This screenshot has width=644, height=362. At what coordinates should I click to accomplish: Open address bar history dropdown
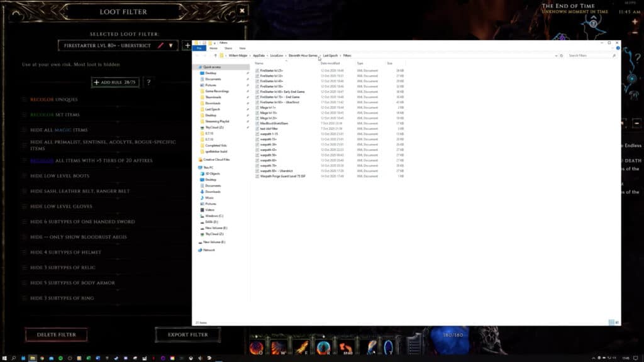pos(556,55)
